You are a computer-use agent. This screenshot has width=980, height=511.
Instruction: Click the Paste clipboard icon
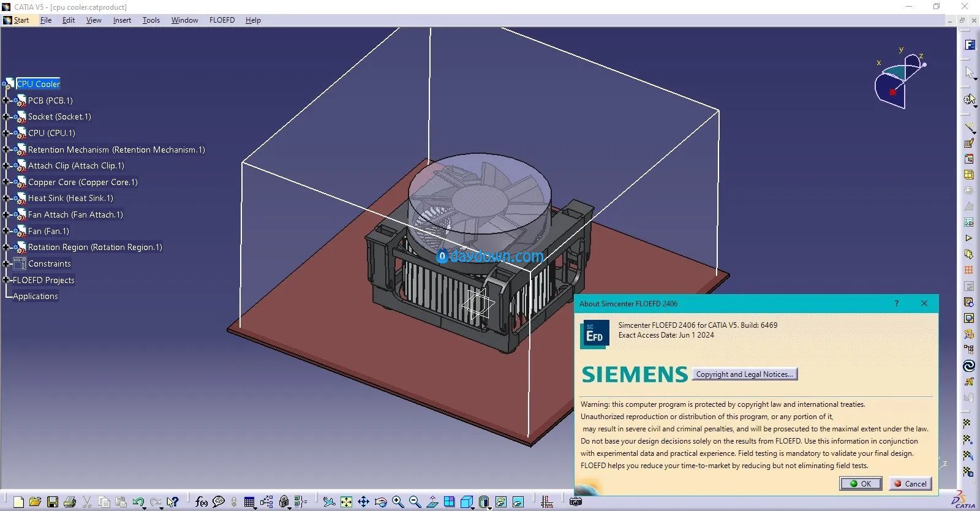pos(121,502)
